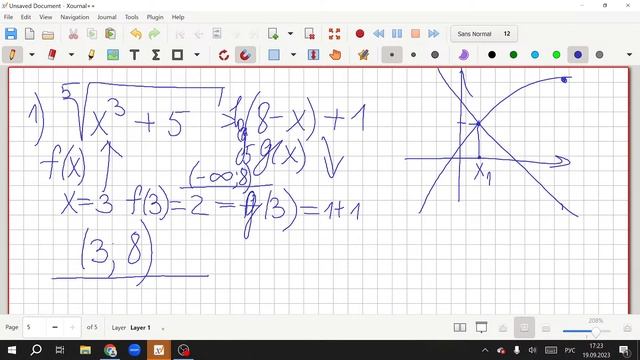
Task: Pick the light green pen color
Action: (x=556, y=55)
